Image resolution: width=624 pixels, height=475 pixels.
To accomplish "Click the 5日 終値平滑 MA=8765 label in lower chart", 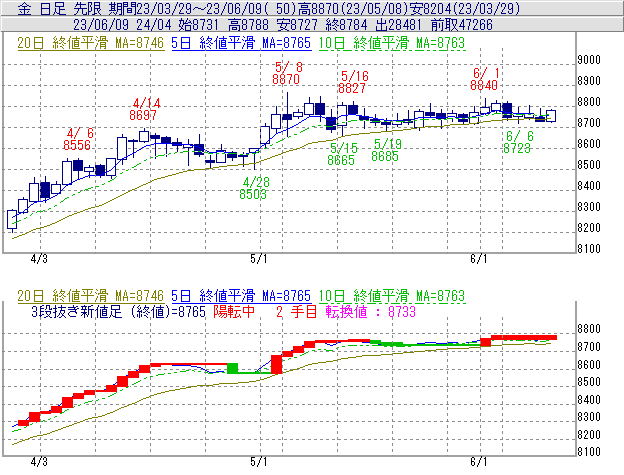I will pyautogui.click(x=241, y=296).
